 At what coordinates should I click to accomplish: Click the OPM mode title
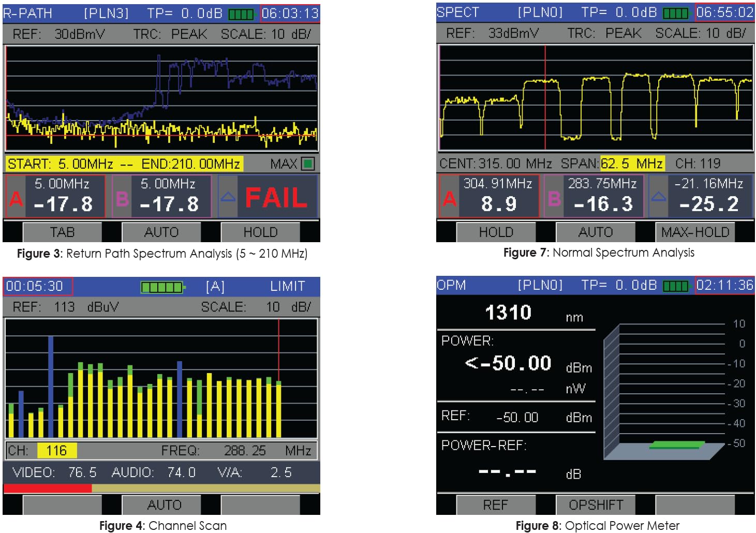coord(451,285)
